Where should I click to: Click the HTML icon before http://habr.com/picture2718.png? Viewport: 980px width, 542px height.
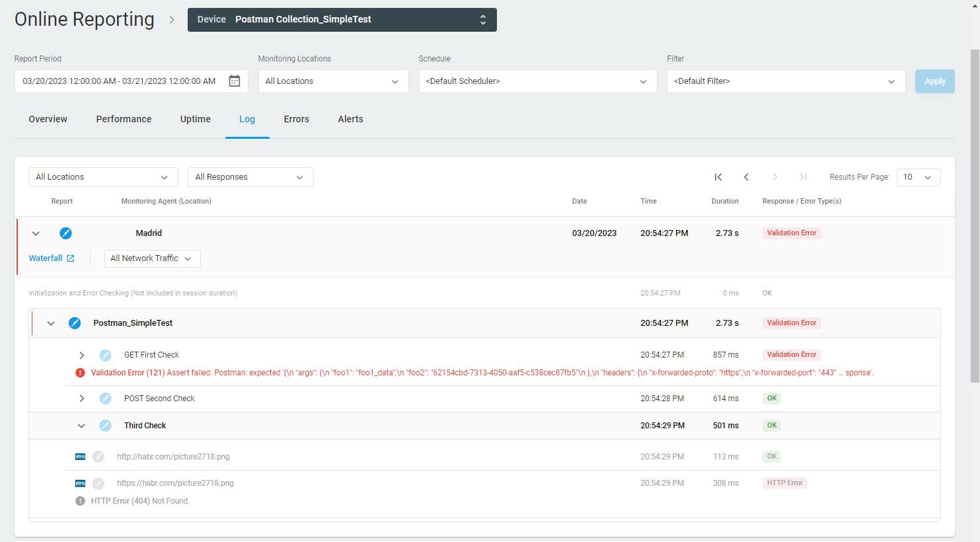coord(80,456)
